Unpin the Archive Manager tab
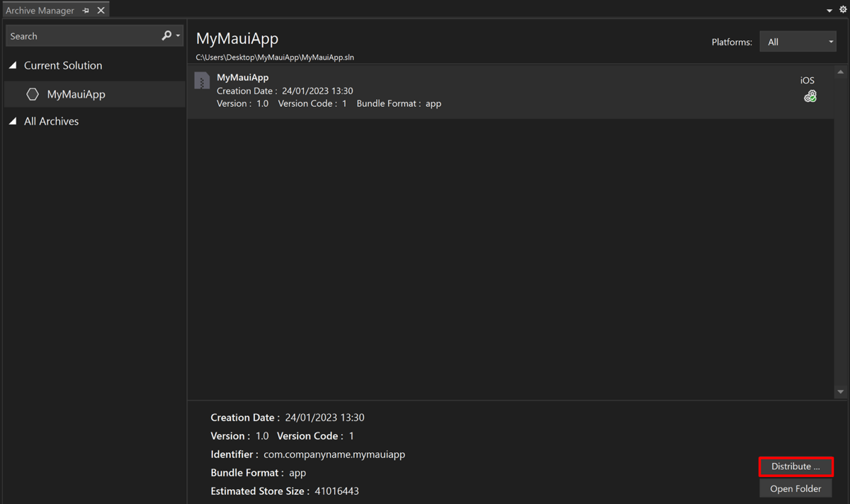This screenshot has height=504, width=850. coord(86,10)
